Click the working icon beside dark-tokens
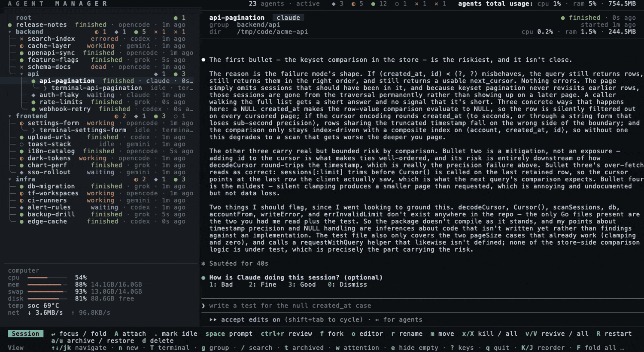Screen dimensions: 644x352 (x=21, y=158)
